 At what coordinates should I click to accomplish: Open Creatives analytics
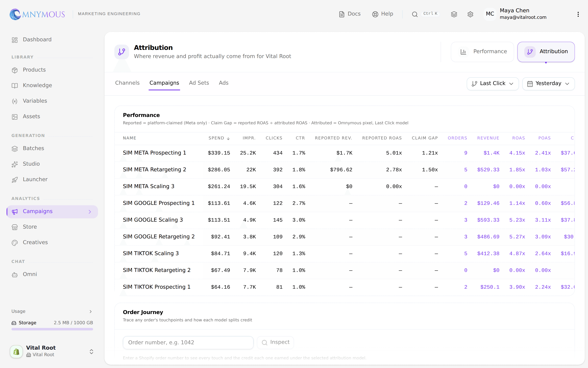[x=52, y=243]
